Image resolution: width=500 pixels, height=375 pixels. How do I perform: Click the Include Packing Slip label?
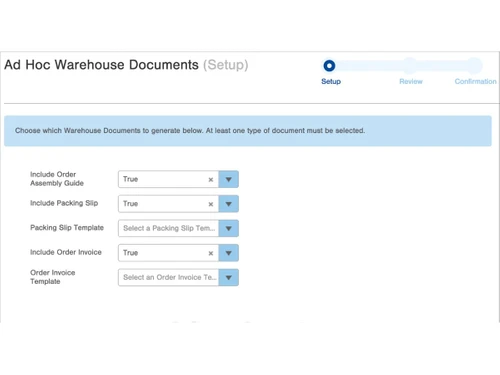64,203
